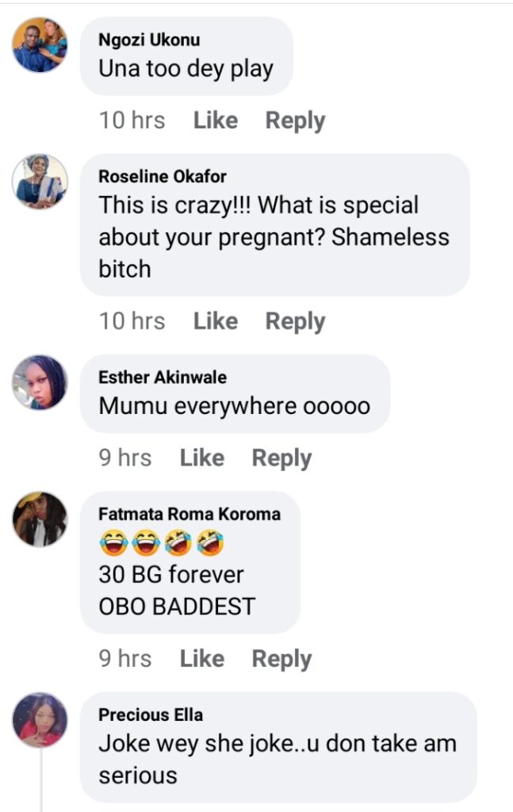Open Ngozi Ukonu's profile picture
The image size is (513, 812).
(x=40, y=45)
